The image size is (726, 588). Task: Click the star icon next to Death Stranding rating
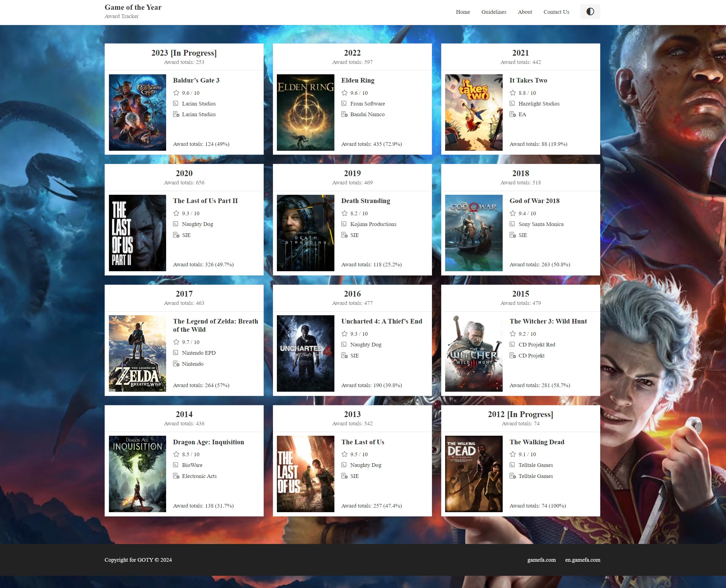(344, 213)
